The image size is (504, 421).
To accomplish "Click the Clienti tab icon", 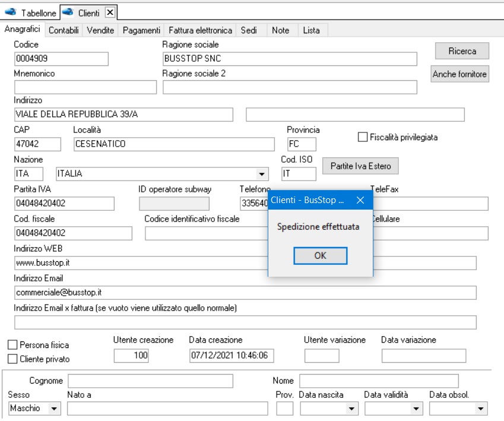I will (x=68, y=12).
